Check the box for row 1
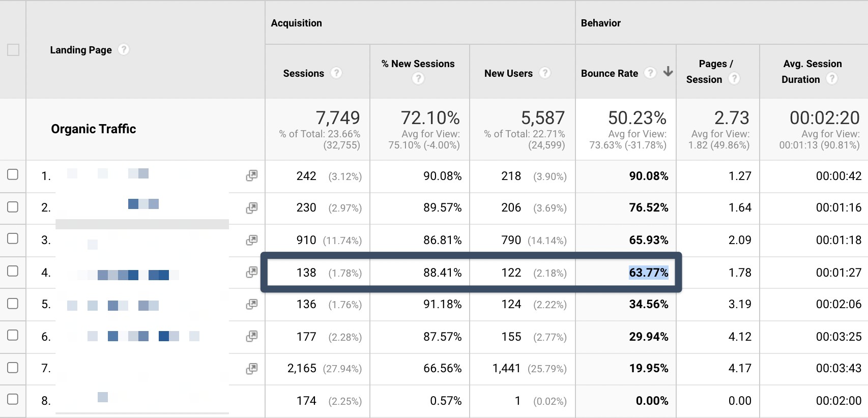 pos(13,174)
